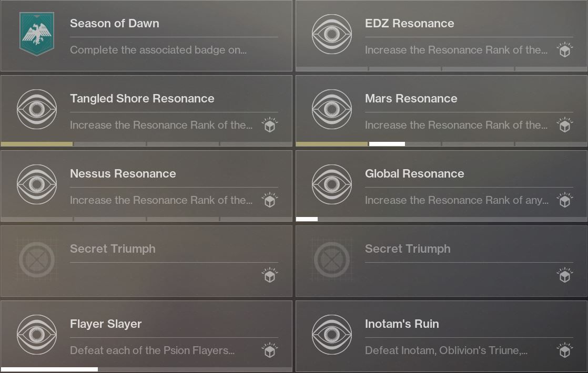Click the Global Resonance progress bar
588x373 pixels.
(441, 219)
